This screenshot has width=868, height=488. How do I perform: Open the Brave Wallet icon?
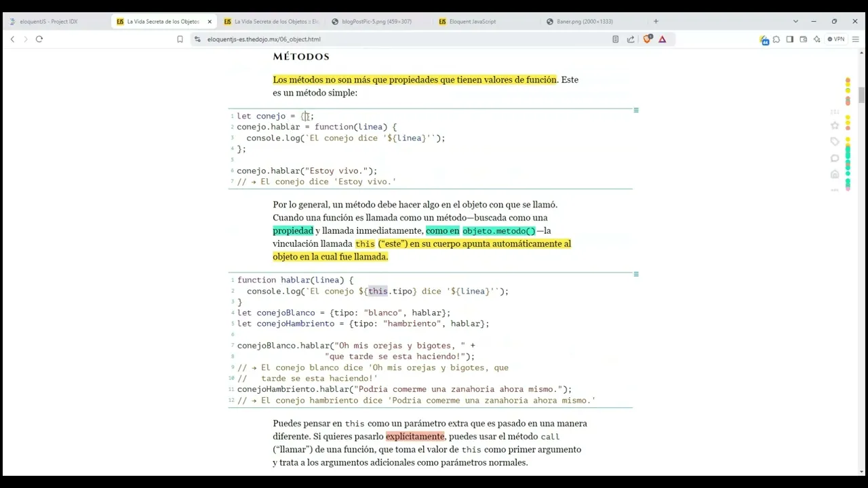[804, 39]
